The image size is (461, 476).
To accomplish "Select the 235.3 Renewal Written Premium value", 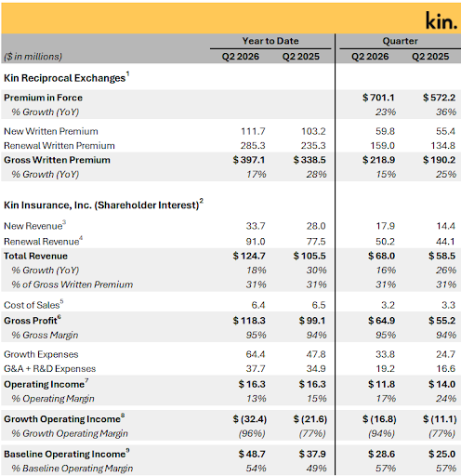I will click(313, 146).
